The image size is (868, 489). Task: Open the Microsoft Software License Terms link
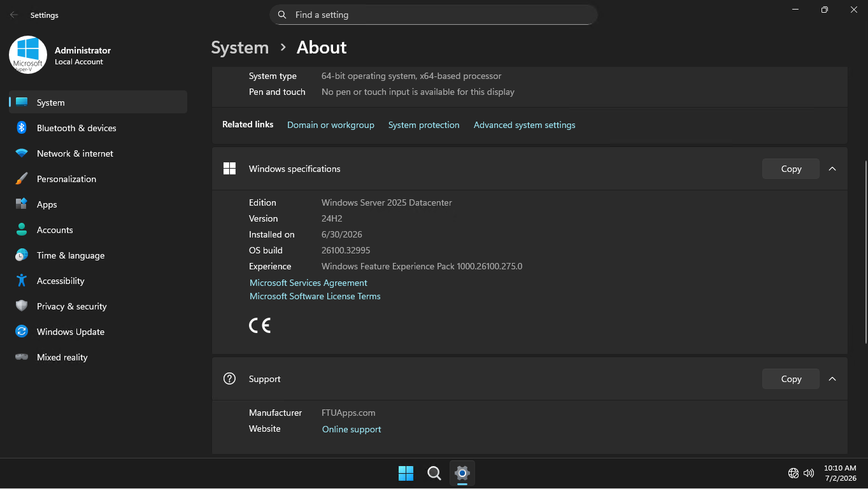[x=315, y=296]
